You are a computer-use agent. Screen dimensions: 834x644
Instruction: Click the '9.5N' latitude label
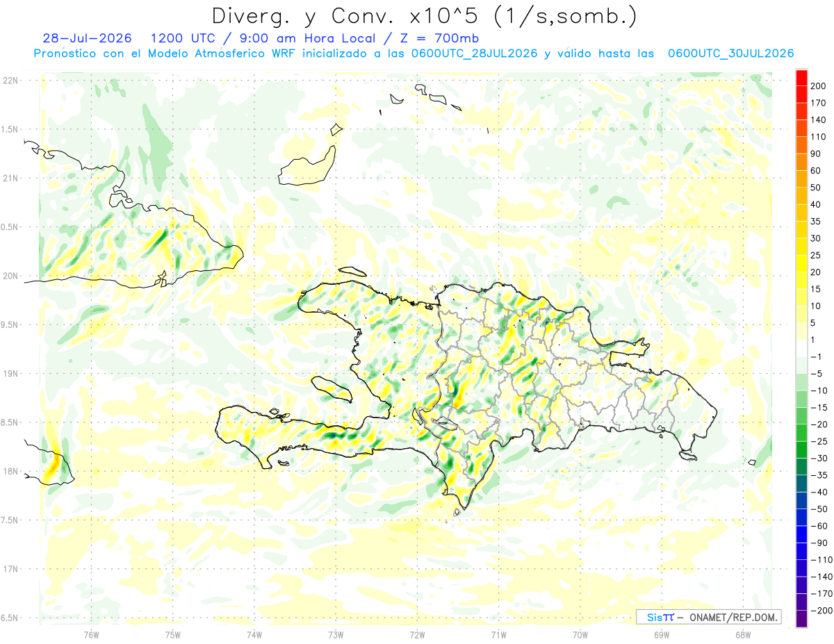click(10, 324)
